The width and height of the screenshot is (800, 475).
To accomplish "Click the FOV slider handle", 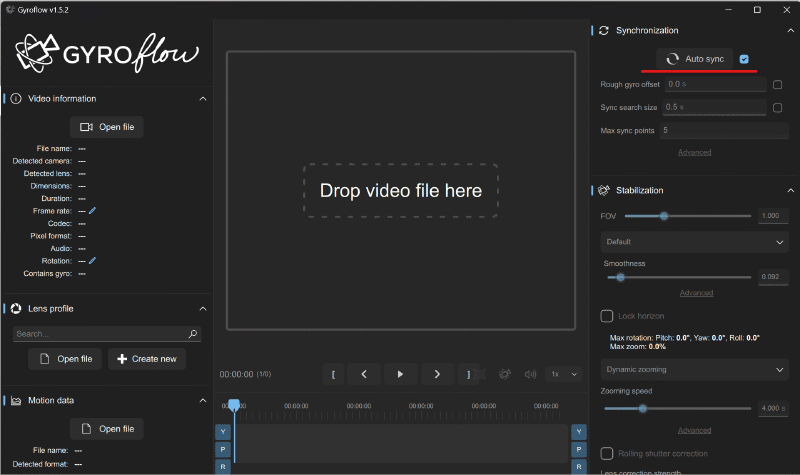I will (x=663, y=216).
